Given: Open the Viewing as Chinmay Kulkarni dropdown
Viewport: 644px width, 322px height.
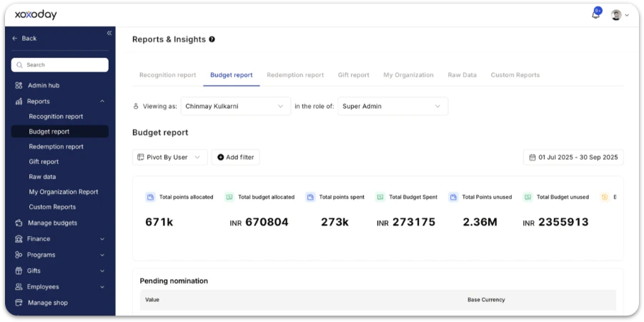Looking at the screenshot, I should [236, 106].
